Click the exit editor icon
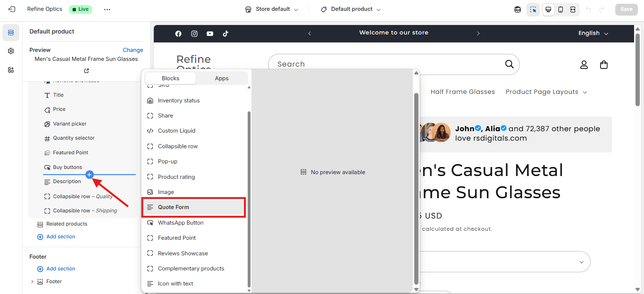Viewport: 644px width, 294px height. (12, 9)
